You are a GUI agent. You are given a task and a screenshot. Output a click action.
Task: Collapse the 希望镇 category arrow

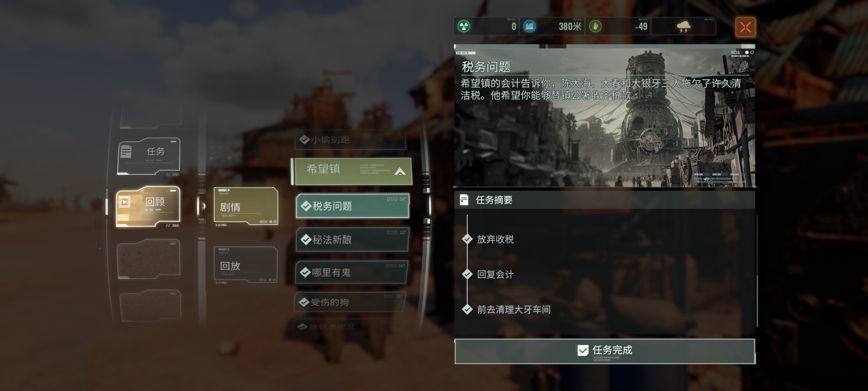pyautogui.click(x=400, y=171)
